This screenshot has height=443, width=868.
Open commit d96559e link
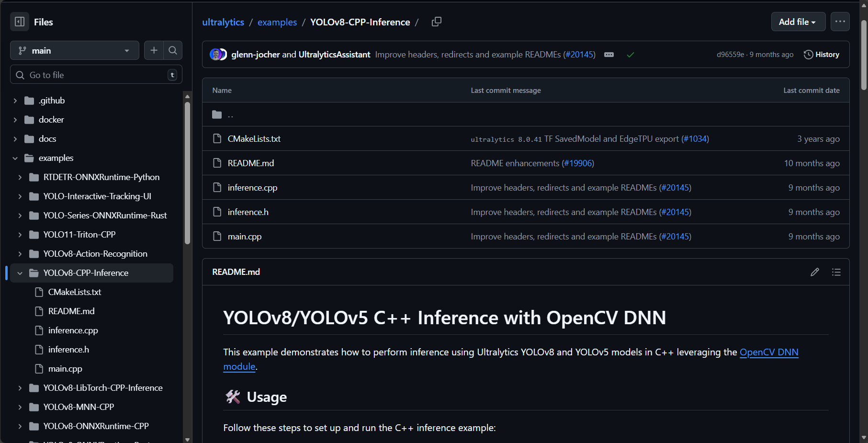tap(730, 55)
